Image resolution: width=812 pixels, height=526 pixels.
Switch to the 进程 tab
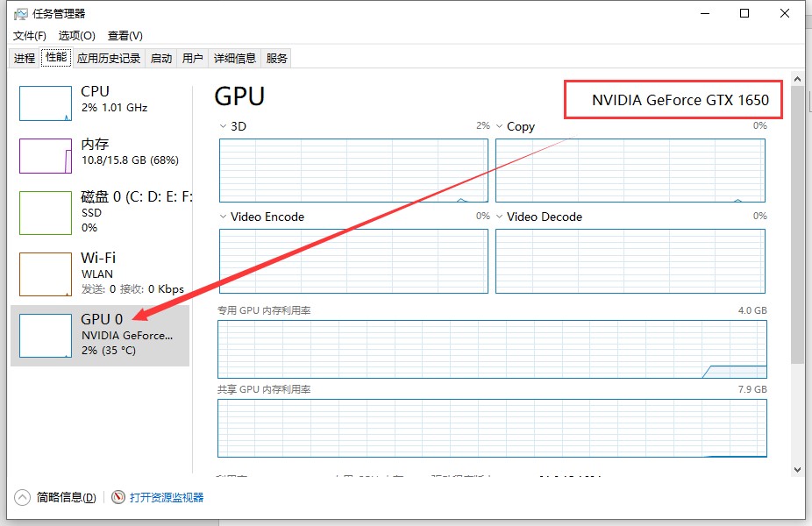(25, 59)
